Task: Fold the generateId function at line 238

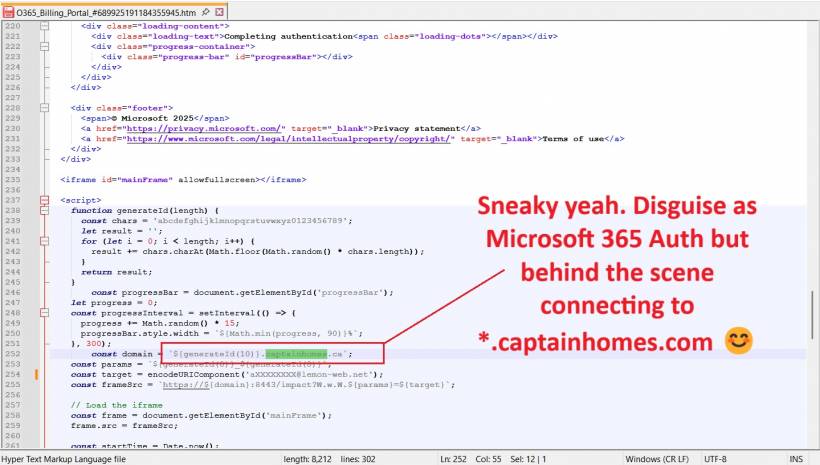Action: (x=45, y=211)
